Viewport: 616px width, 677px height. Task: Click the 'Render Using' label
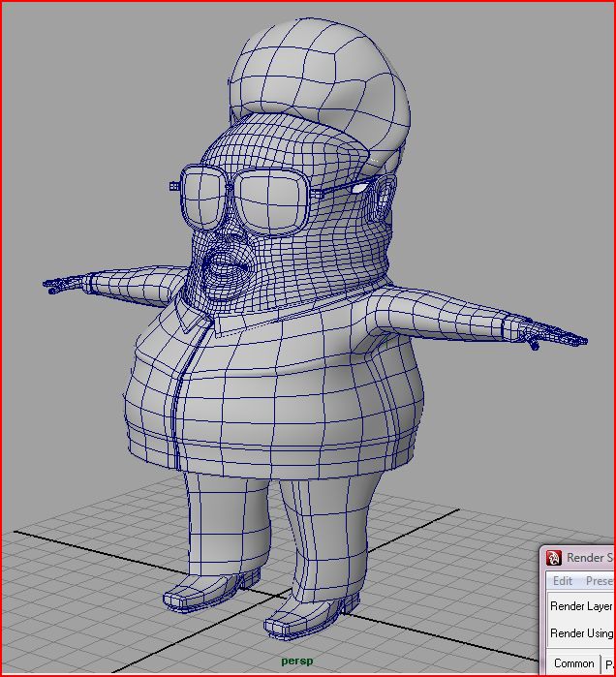point(581,633)
